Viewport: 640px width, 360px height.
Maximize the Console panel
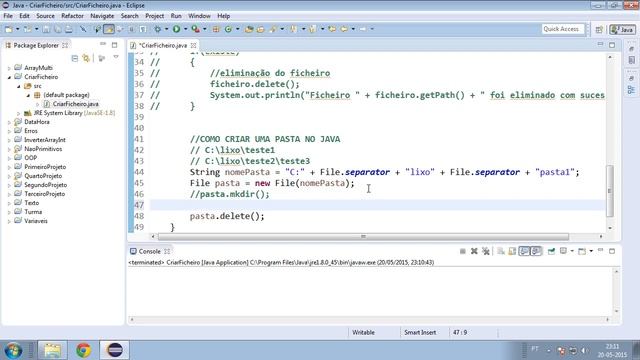click(x=612, y=251)
